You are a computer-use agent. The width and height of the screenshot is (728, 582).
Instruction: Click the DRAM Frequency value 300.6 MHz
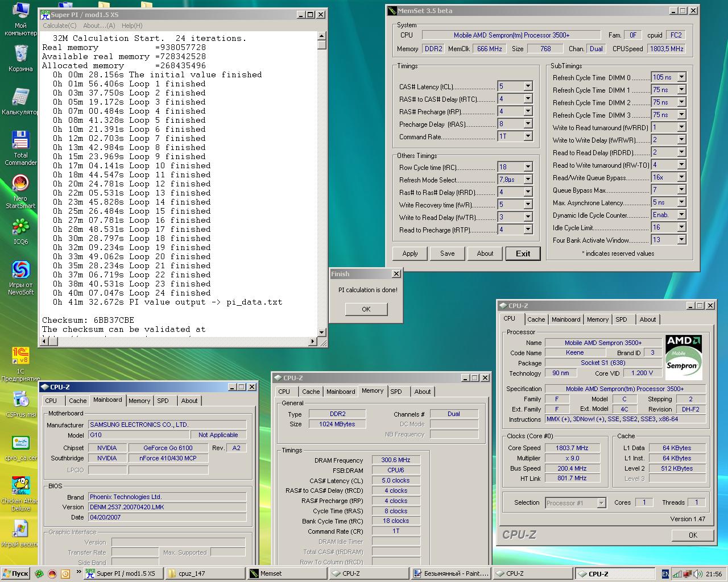(396, 460)
